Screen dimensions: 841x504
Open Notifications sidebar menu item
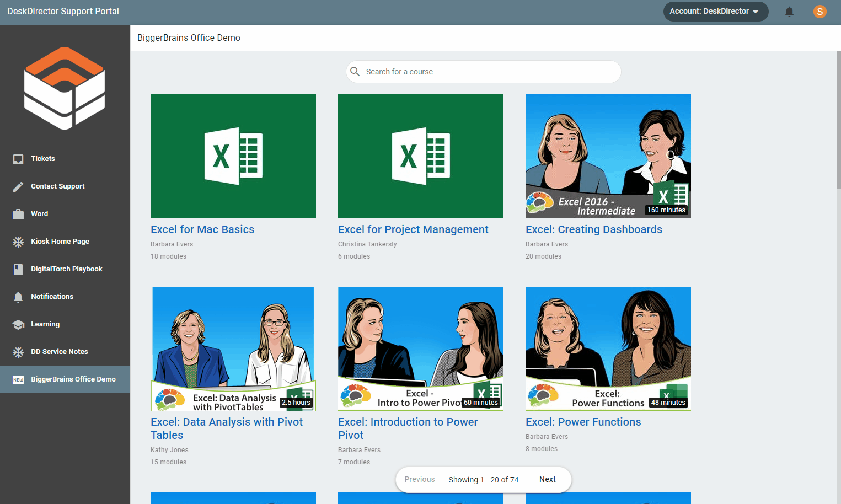[x=65, y=297]
